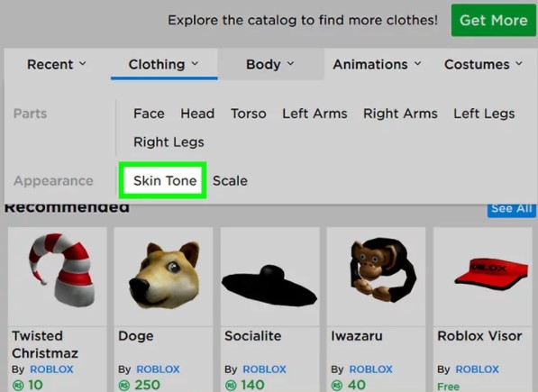The width and height of the screenshot is (538, 392).
Task: Select Face in the Parts menu
Action: pos(149,114)
